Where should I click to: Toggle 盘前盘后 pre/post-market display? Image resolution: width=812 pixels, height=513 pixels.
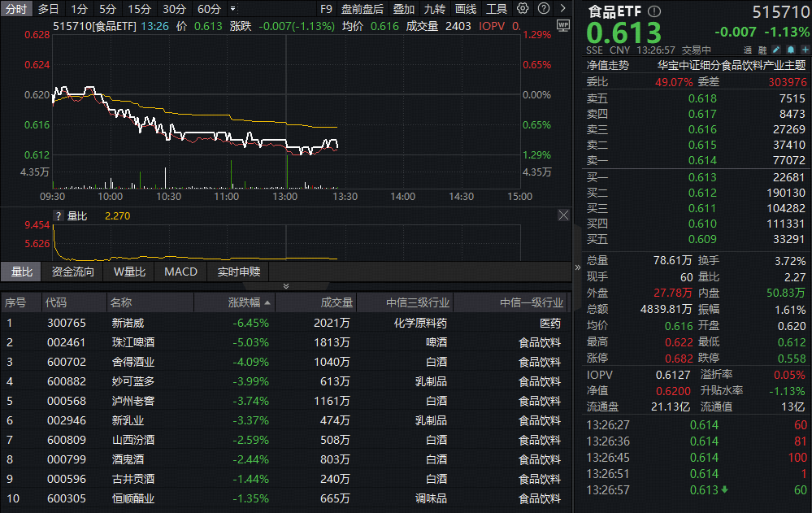(x=362, y=9)
